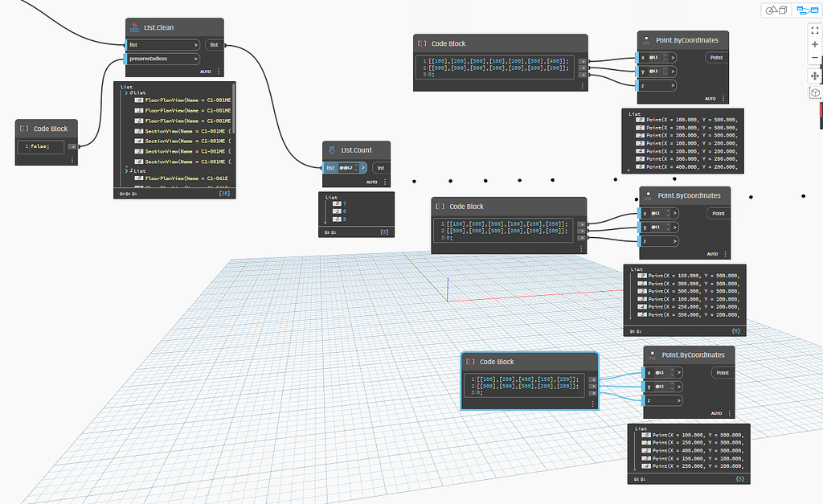Switch to geometry view using top-right toggle
Screen dimensions: 823x504
click(775, 10)
